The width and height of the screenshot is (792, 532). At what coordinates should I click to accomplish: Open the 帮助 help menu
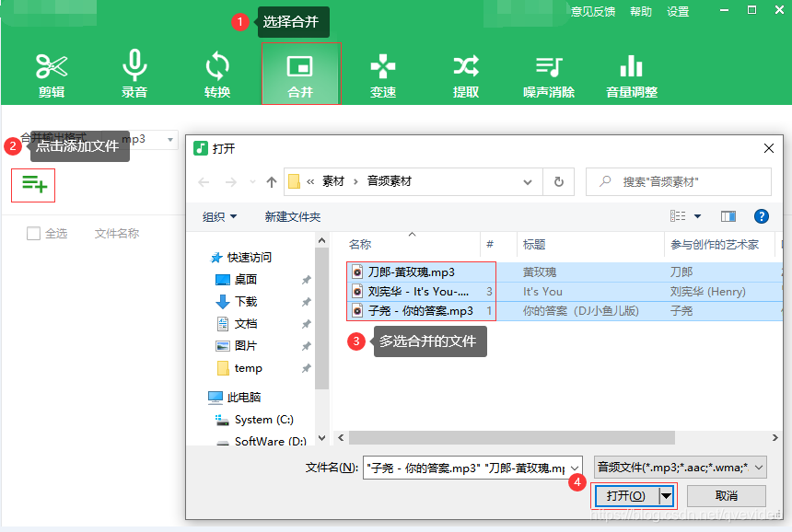[641, 12]
